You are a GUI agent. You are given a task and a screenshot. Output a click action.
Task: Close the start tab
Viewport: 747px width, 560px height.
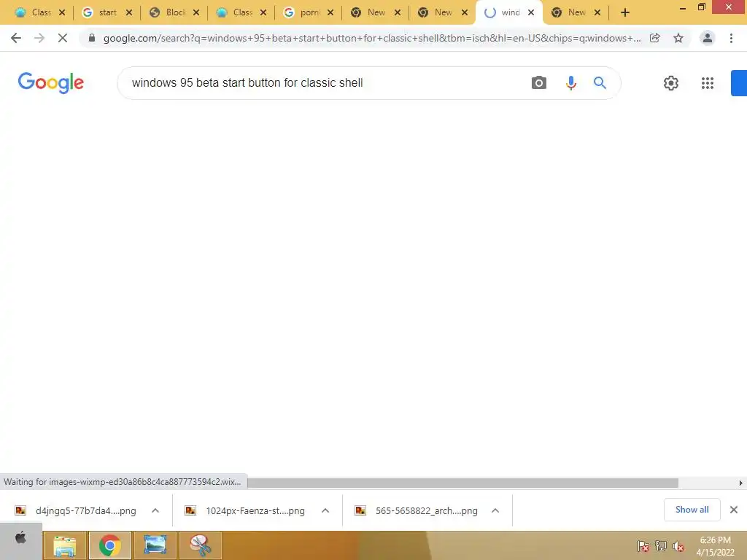pos(129,13)
